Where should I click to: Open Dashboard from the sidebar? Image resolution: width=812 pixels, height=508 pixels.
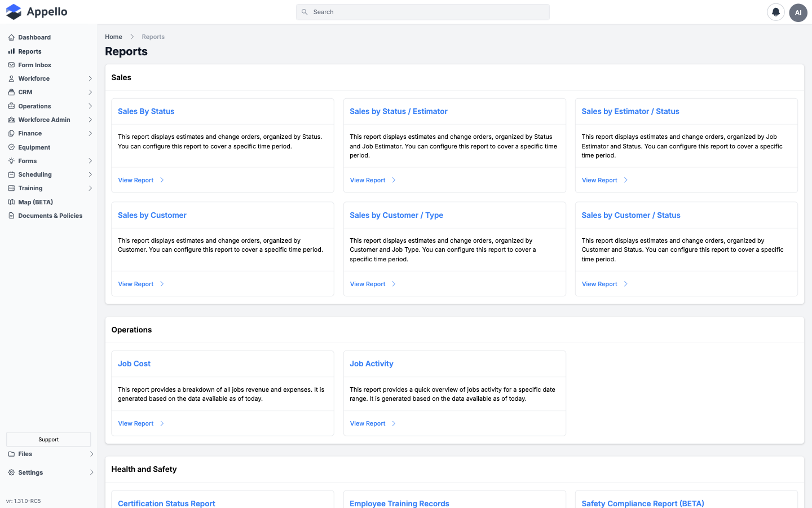coord(34,38)
